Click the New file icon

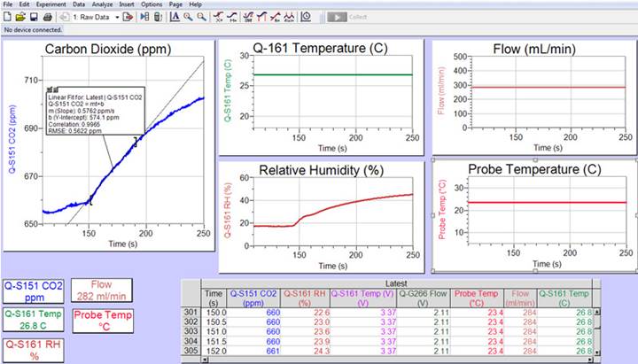point(8,17)
